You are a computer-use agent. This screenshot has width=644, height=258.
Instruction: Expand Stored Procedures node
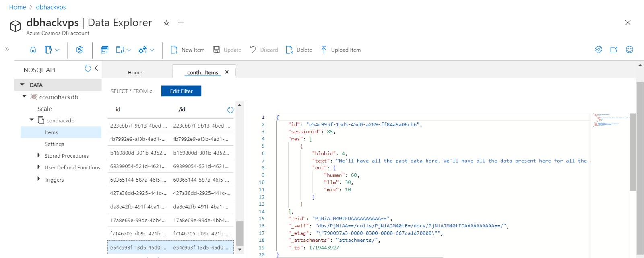[x=39, y=155]
